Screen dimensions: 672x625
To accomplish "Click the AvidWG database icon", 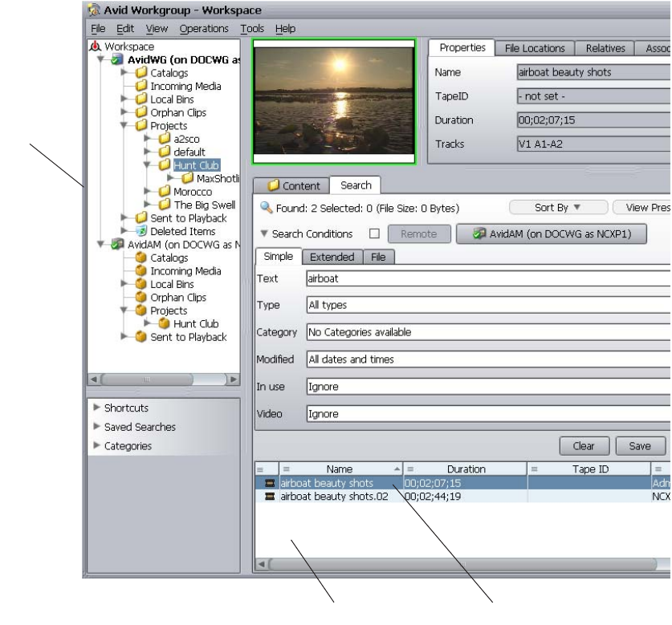I will pyautogui.click(x=117, y=59).
